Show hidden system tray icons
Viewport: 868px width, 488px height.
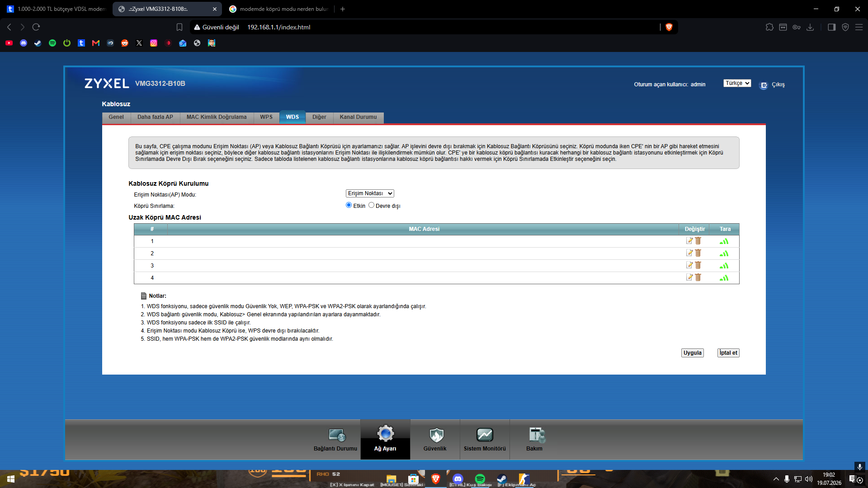coord(776,479)
